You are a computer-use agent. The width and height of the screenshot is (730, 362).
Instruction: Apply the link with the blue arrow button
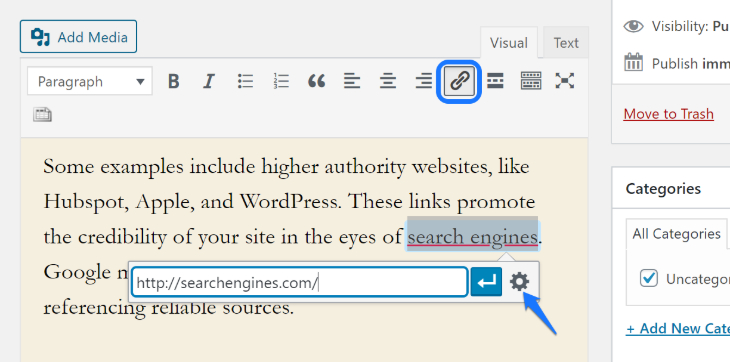[486, 282]
